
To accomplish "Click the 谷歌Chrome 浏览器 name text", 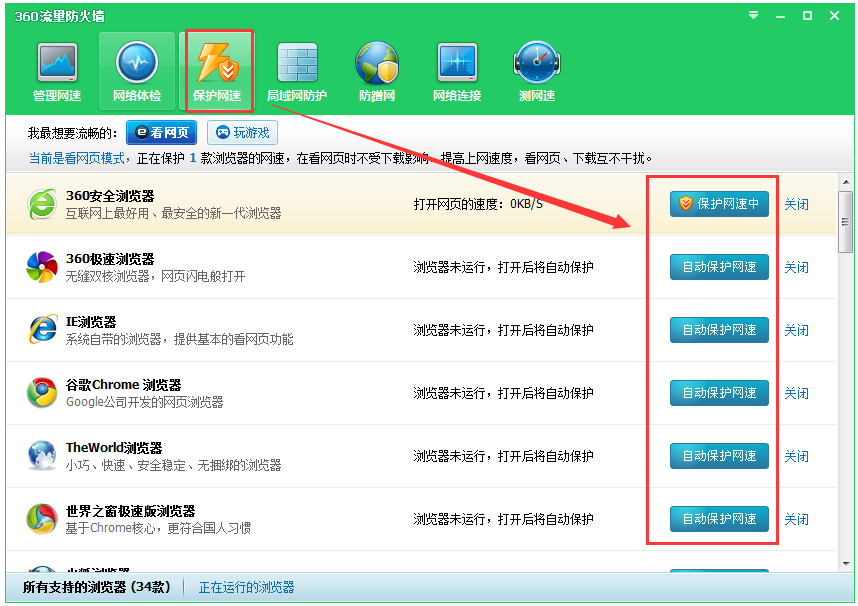I will 124,385.
